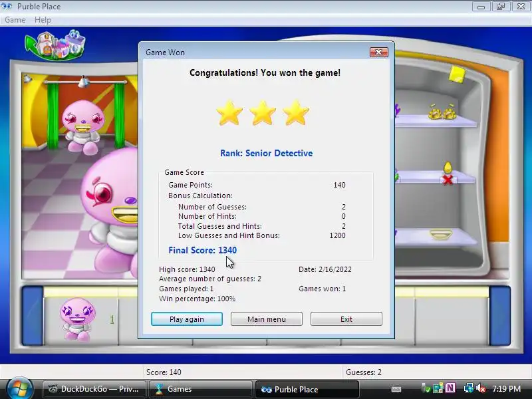Click Low Guesses and Hint Bonus row

point(261,235)
